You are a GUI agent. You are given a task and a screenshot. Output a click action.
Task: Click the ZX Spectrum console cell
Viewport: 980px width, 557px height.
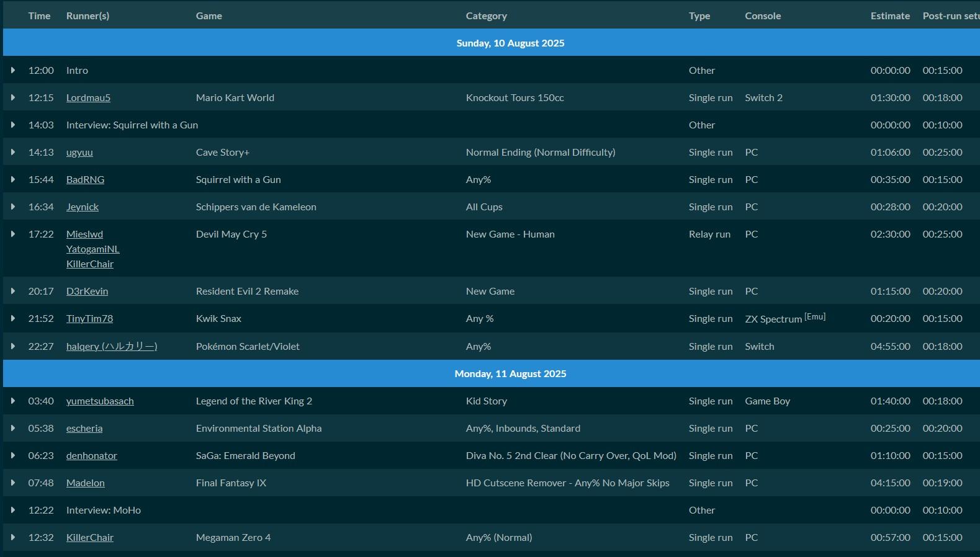pyautogui.click(x=785, y=318)
